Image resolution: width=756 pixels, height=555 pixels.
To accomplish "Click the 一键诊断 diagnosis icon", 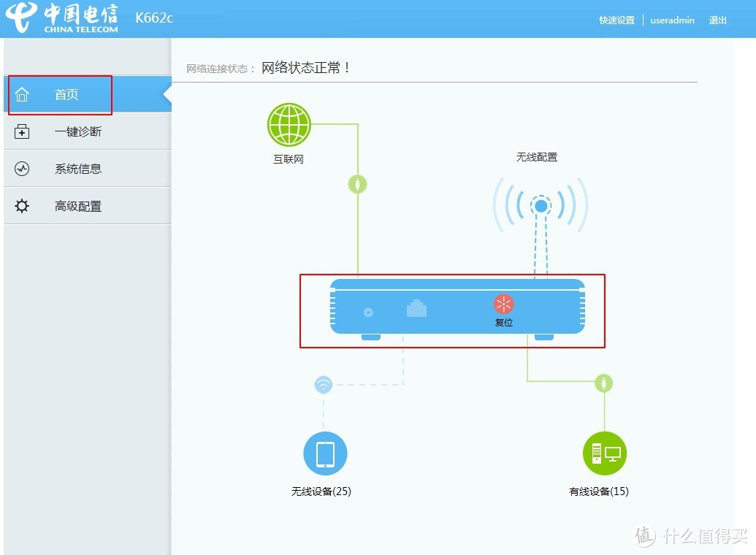I will (x=22, y=131).
